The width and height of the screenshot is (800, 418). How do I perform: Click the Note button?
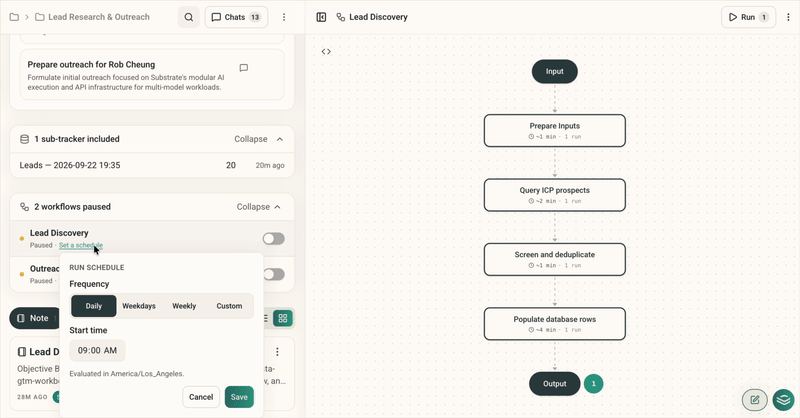34,318
